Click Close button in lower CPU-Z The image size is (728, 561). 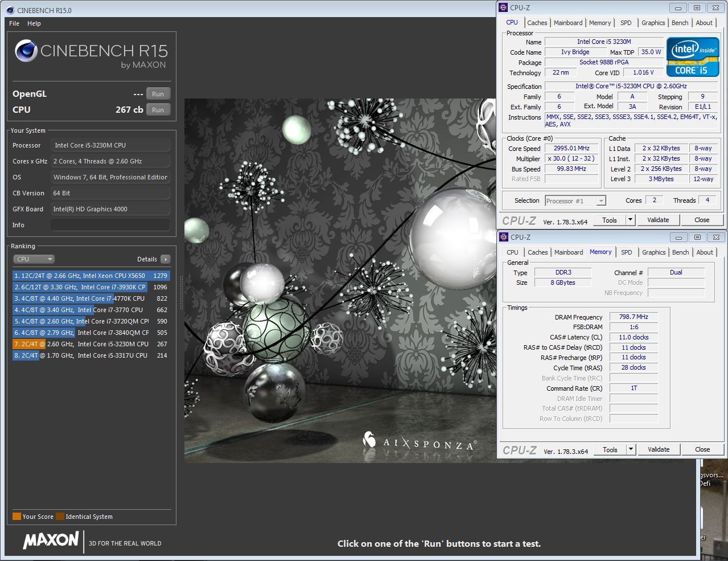702,449
